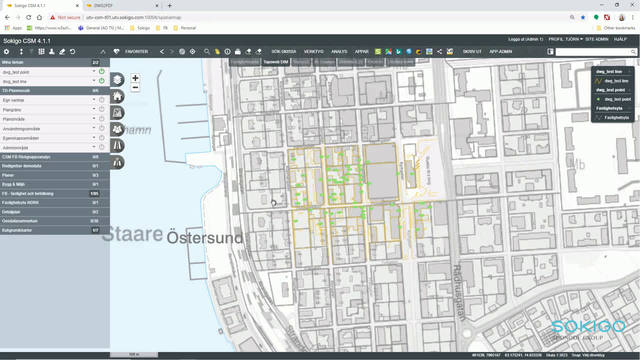Click the locate target icon

[x=192, y=52]
